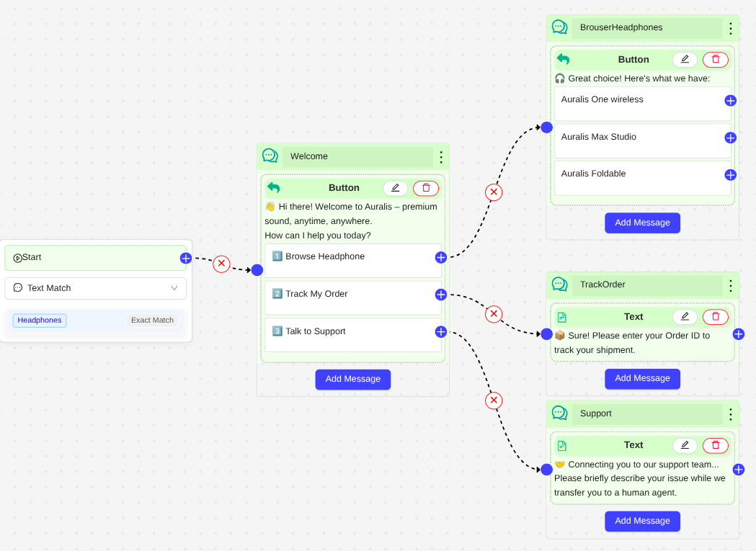Delete the TrackOrder text message
Screen dimensions: 756x551
click(x=716, y=317)
